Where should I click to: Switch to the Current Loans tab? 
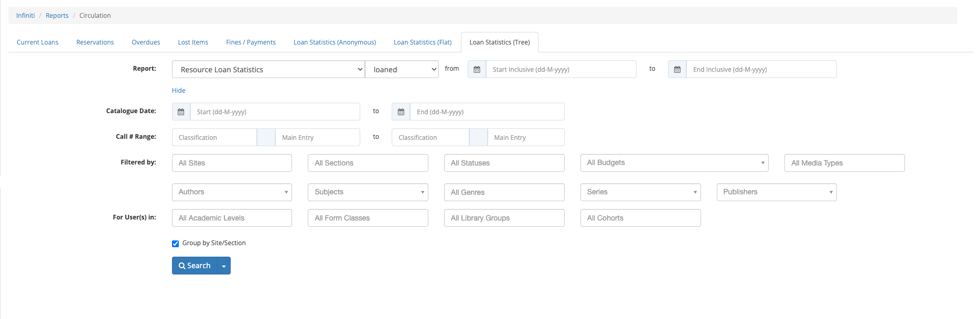(38, 42)
